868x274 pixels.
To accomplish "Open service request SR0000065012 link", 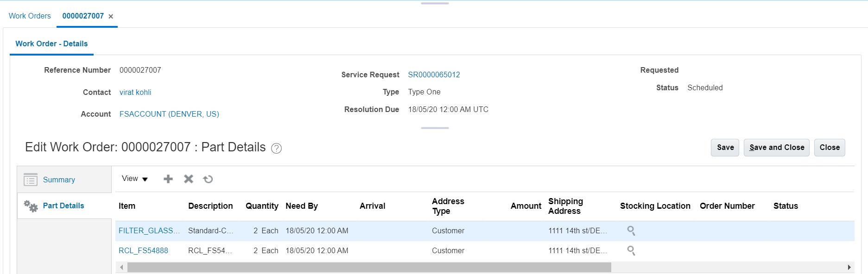I will (434, 75).
